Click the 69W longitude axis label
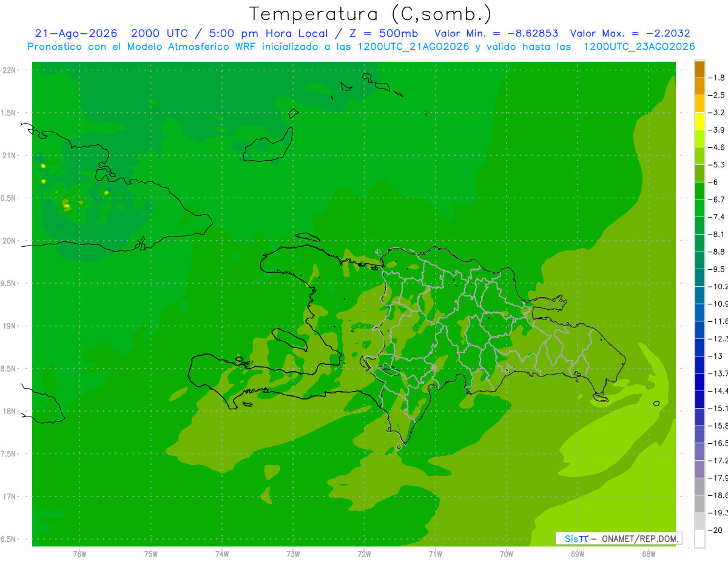728x562 pixels. pyautogui.click(x=578, y=554)
